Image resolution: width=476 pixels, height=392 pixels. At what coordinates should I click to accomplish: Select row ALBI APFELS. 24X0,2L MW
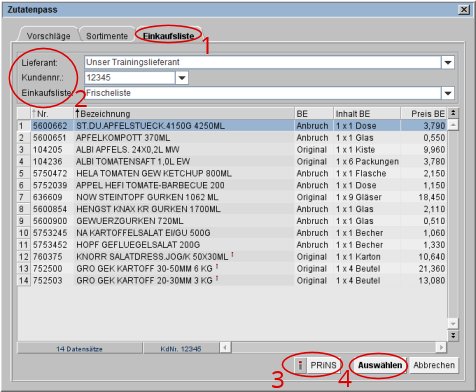(x=232, y=150)
